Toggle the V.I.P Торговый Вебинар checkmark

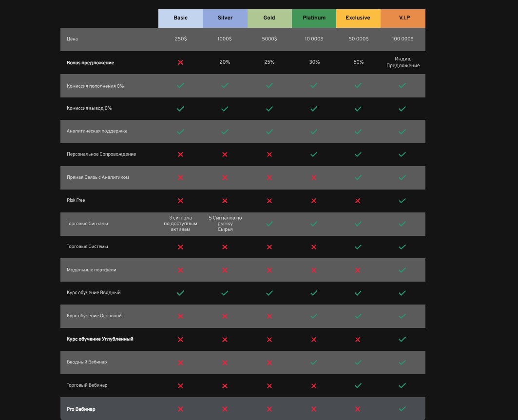pyautogui.click(x=402, y=385)
